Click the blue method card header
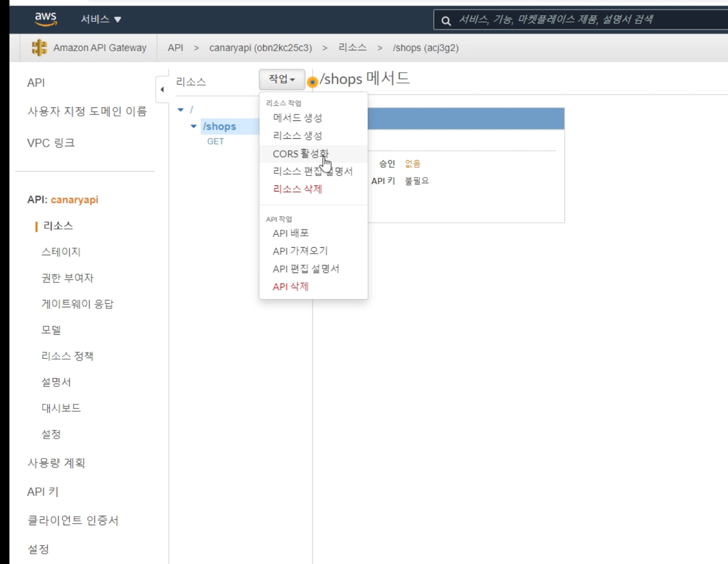Image resolution: width=728 pixels, height=564 pixels. click(x=466, y=118)
